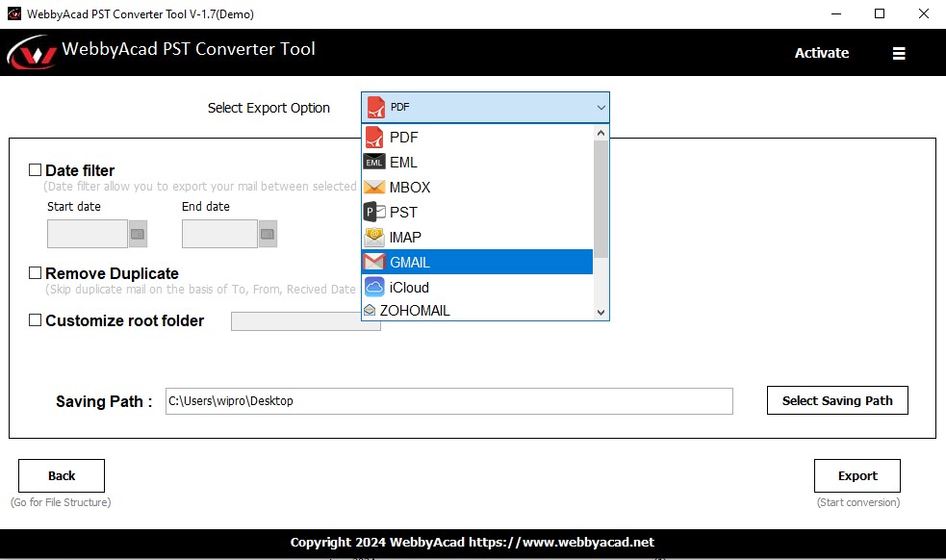This screenshot has height=560, width=946.
Task: Click the IMAP mail icon
Action: (374, 237)
